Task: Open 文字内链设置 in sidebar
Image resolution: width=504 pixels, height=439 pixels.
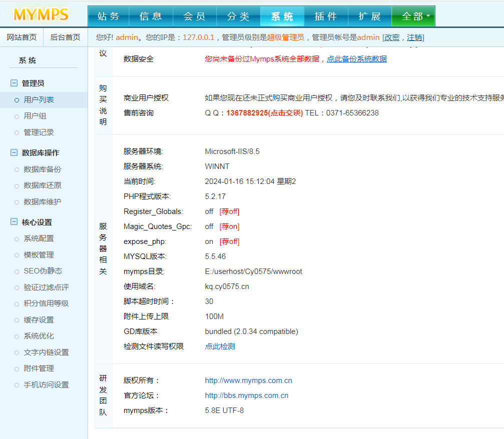Action: pyautogui.click(x=46, y=352)
